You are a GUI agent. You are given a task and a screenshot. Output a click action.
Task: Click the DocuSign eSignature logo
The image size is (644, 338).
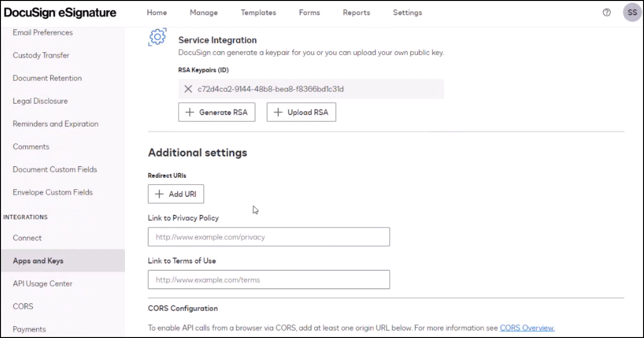point(60,13)
